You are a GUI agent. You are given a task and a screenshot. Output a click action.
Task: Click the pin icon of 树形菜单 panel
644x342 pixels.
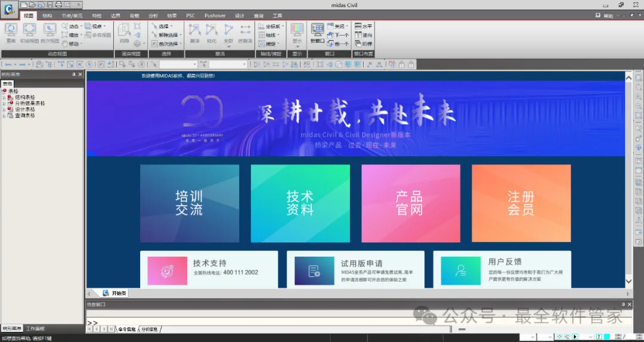tap(74, 74)
